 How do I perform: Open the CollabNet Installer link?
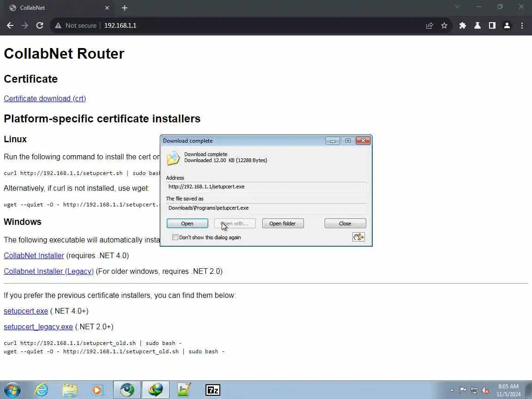coord(34,255)
